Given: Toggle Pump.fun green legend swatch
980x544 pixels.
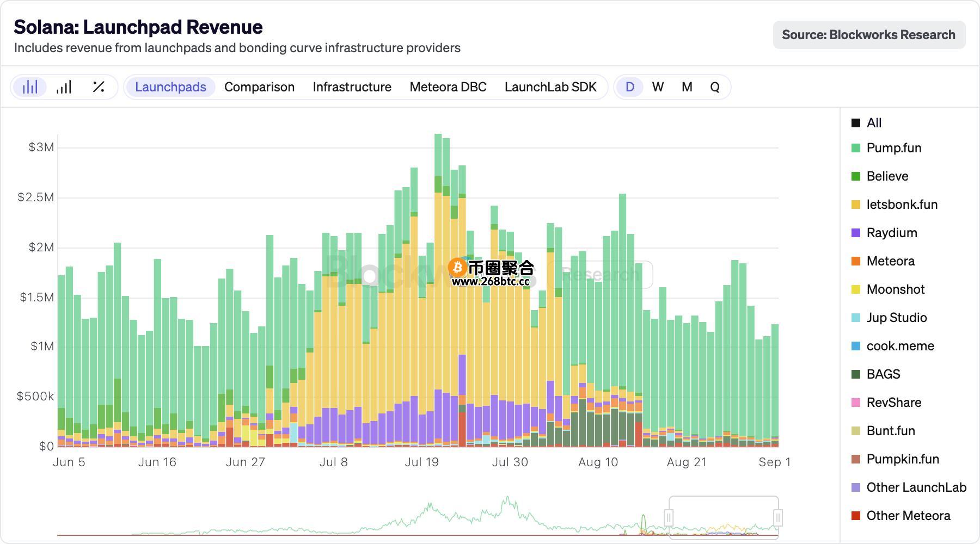Looking at the screenshot, I should [856, 148].
